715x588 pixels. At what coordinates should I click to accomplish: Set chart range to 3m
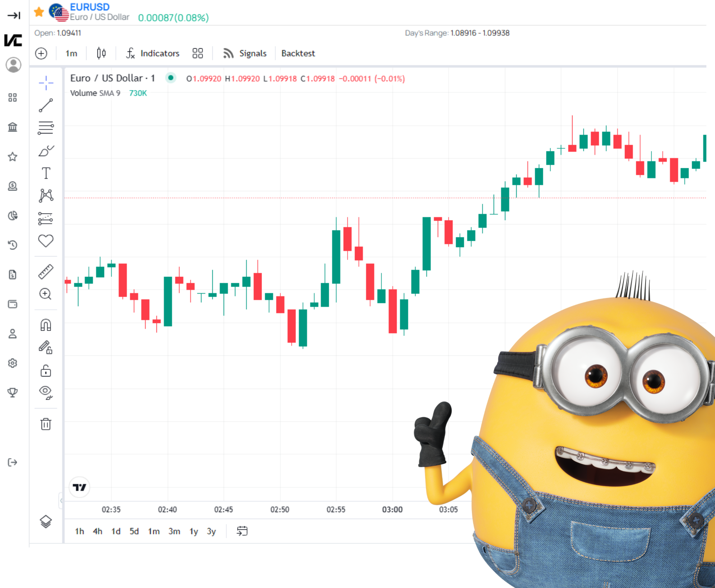tap(174, 531)
